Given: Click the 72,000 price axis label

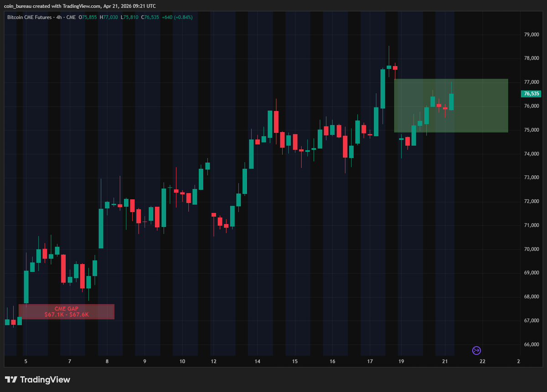Looking at the screenshot, I should tap(532, 201).
